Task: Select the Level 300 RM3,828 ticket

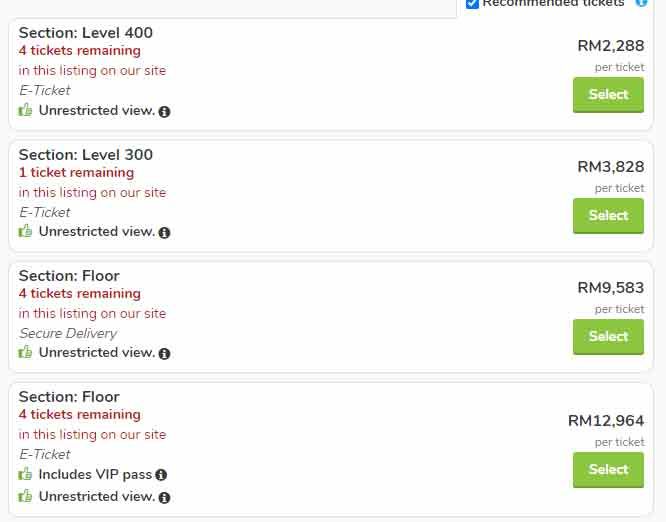Action: 608,216
